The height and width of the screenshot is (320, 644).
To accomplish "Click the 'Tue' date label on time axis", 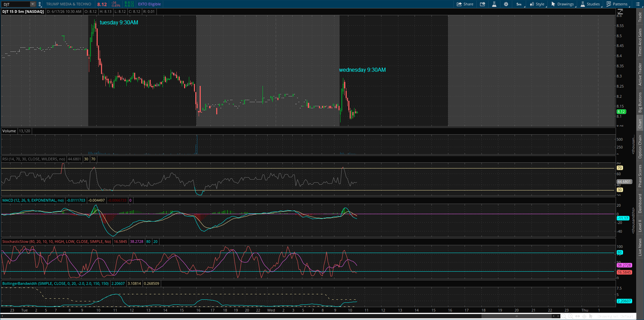I will [x=24, y=310].
